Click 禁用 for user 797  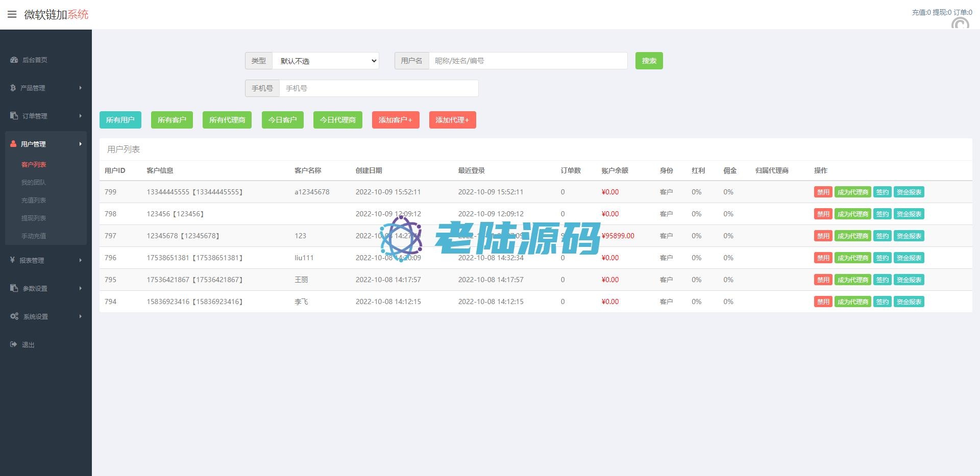(823, 236)
